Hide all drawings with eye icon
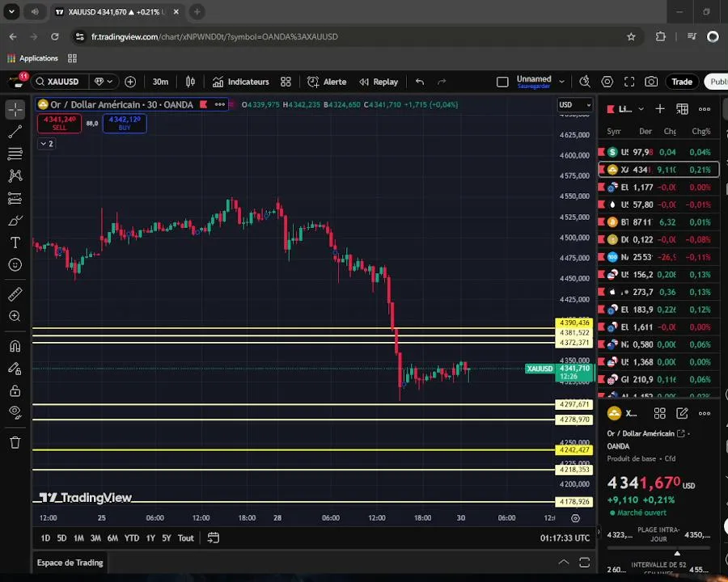The width and height of the screenshot is (728, 582). [x=15, y=412]
